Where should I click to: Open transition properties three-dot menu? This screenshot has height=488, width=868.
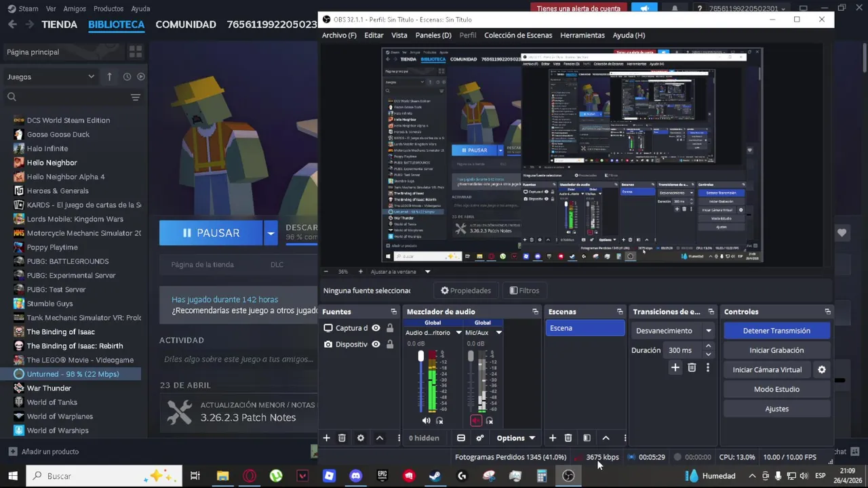point(708,367)
